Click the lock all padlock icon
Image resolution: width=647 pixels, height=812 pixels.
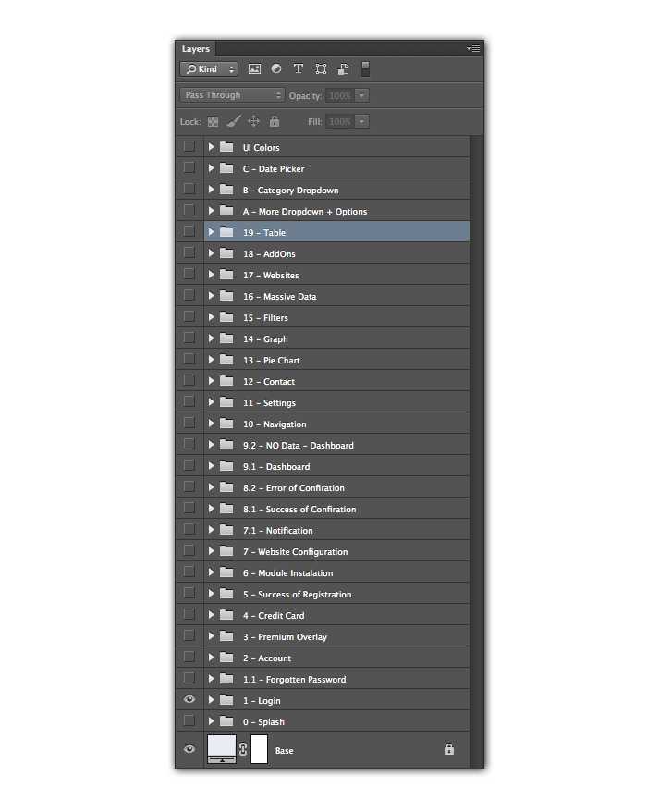[275, 121]
